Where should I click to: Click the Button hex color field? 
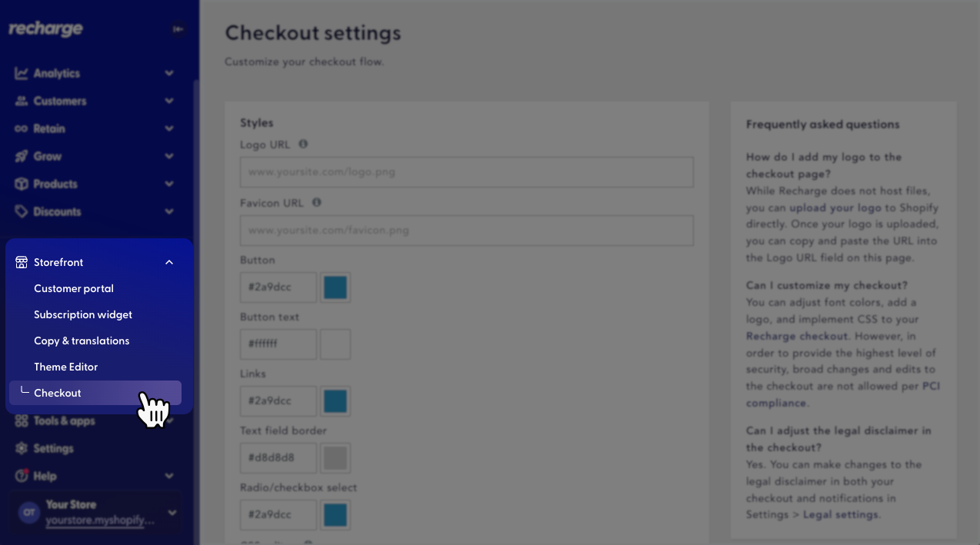(x=278, y=287)
